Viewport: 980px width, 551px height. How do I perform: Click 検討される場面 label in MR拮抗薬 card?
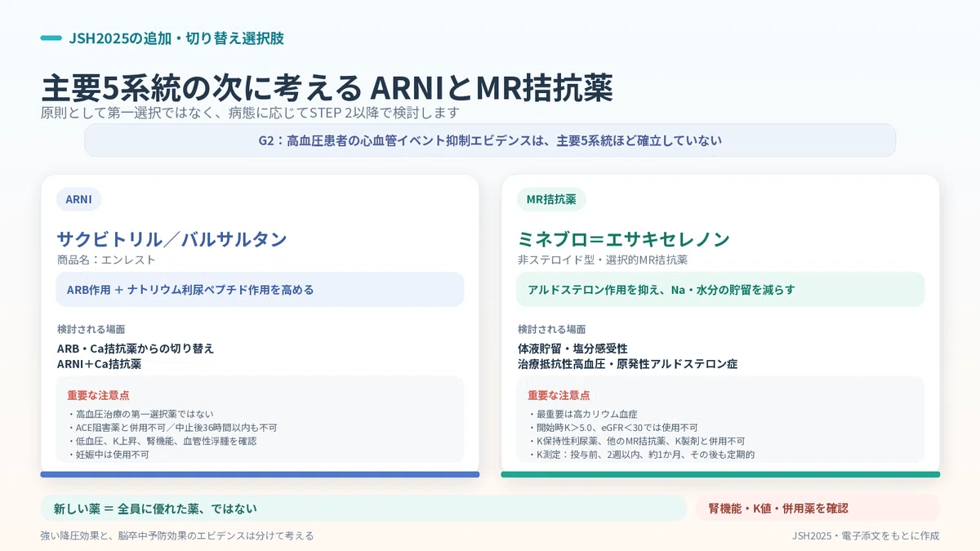[x=551, y=329]
